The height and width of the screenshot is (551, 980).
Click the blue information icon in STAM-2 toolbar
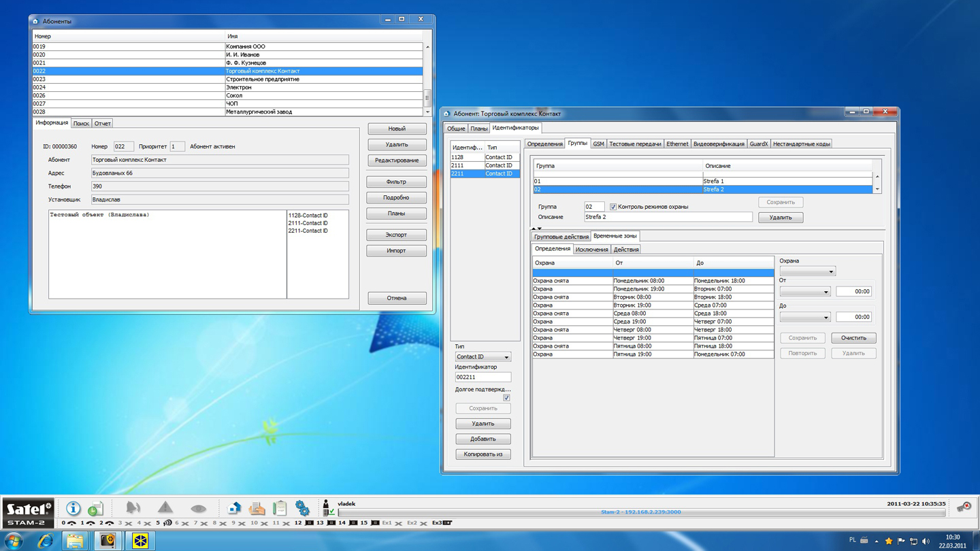(73, 508)
